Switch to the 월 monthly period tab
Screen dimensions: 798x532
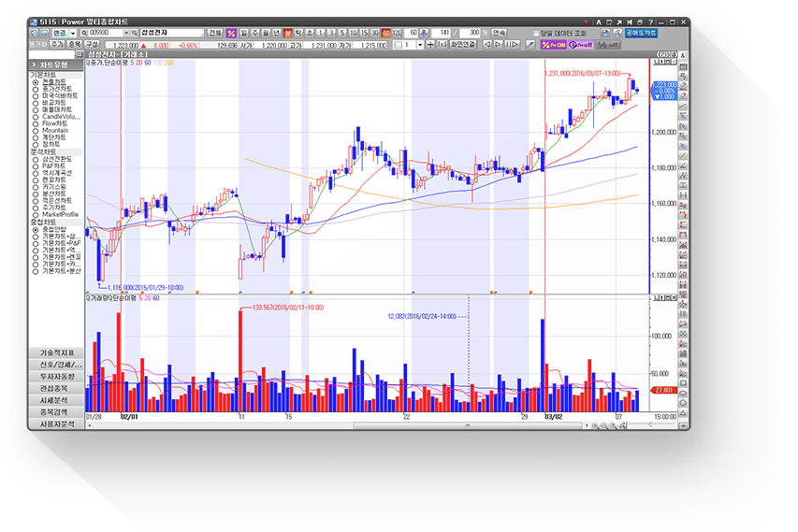[265, 33]
